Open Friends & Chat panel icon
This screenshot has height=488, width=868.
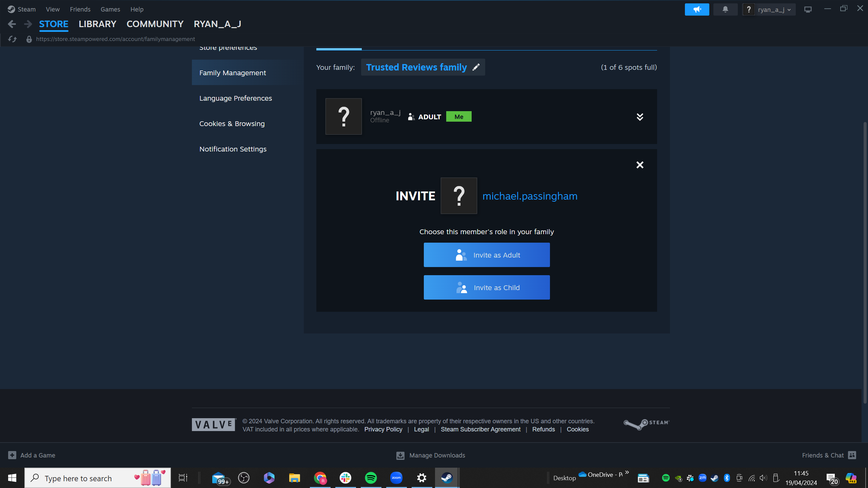pyautogui.click(x=853, y=455)
